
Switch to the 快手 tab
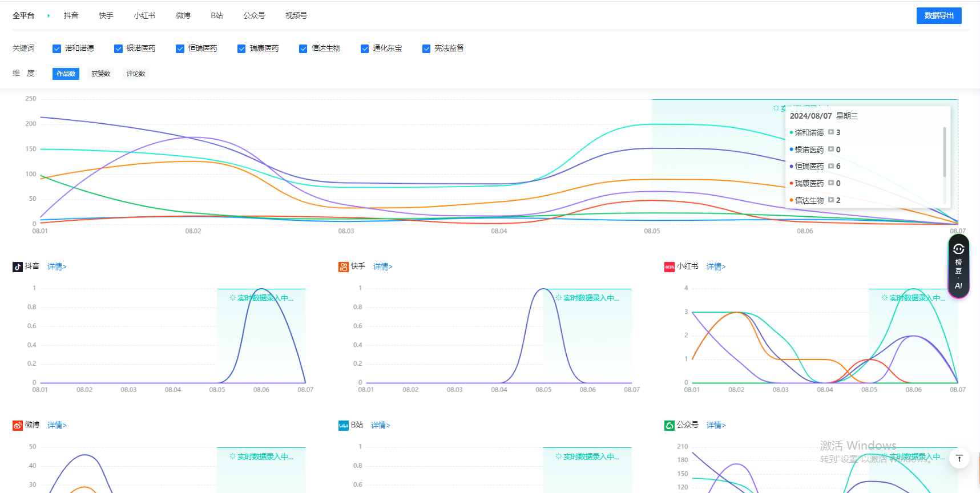coord(106,15)
